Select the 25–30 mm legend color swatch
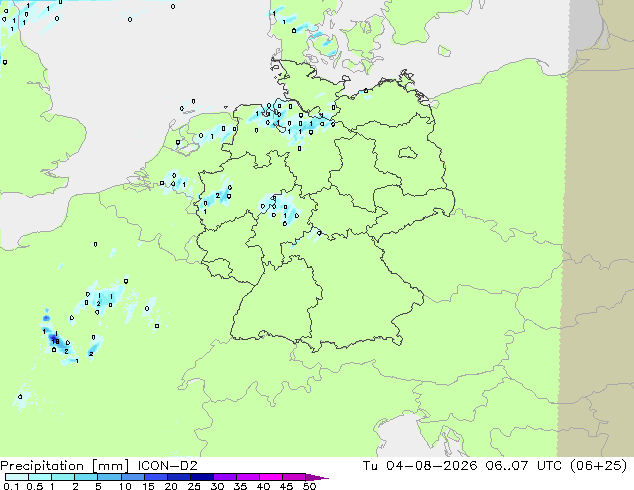This screenshot has width=634, height=490. (x=201, y=477)
